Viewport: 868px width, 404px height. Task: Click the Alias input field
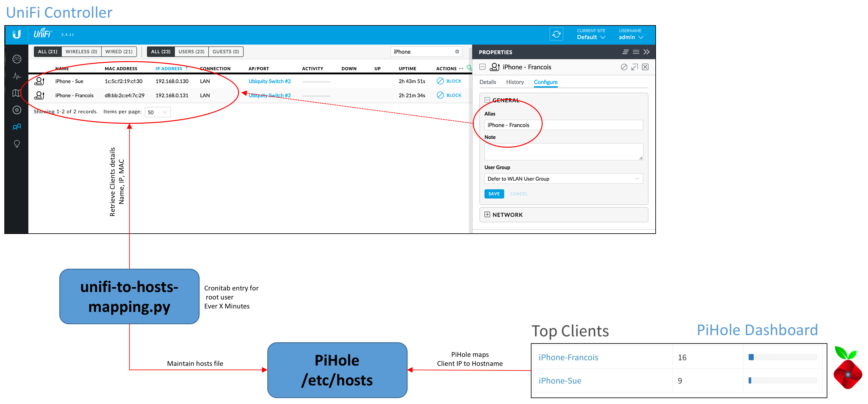point(563,125)
